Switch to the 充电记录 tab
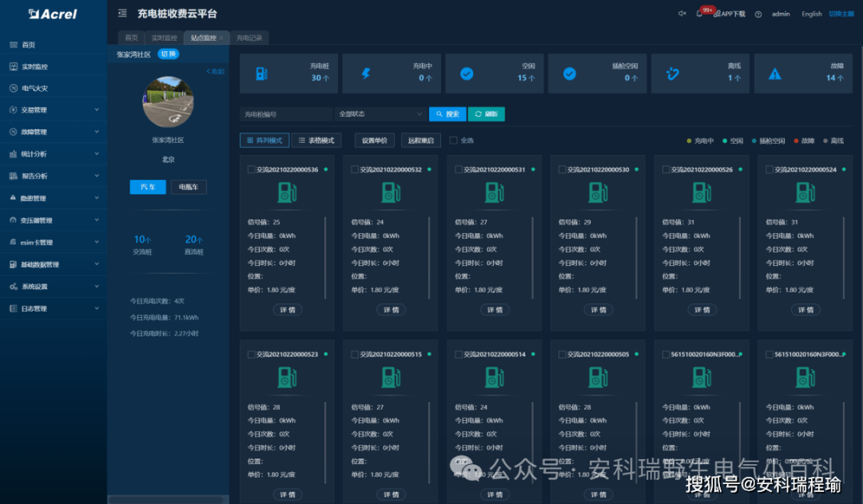This screenshot has width=863, height=504. pyautogui.click(x=249, y=38)
